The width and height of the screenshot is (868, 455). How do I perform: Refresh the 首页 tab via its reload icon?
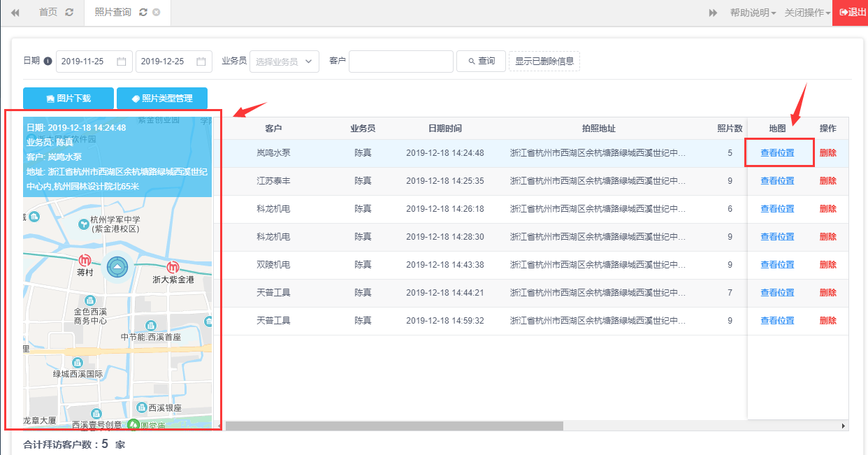(68, 13)
